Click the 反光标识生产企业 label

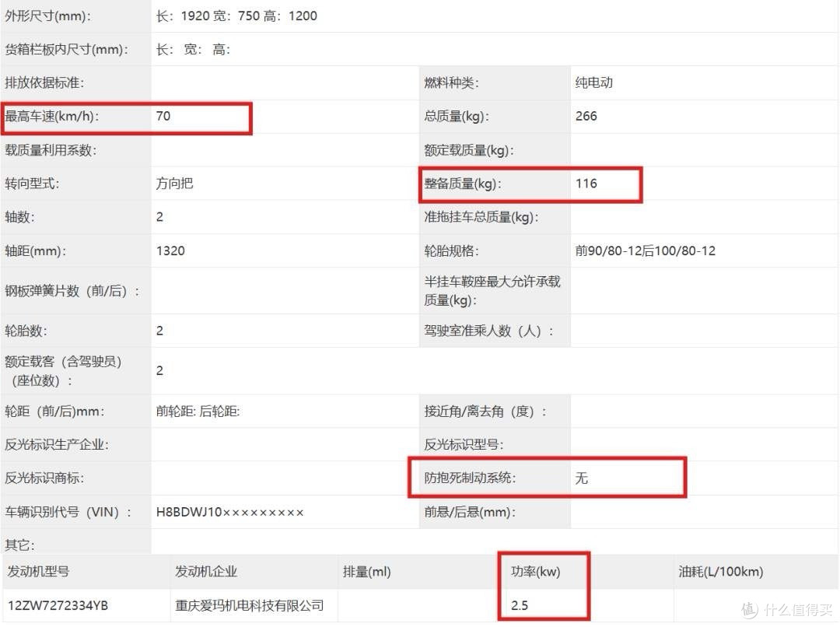(x=57, y=445)
